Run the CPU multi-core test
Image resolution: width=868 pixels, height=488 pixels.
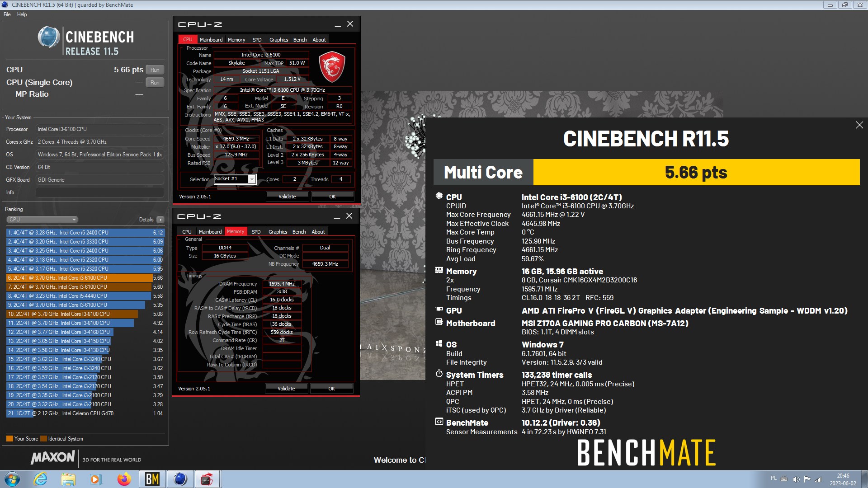pyautogui.click(x=155, y=70)
